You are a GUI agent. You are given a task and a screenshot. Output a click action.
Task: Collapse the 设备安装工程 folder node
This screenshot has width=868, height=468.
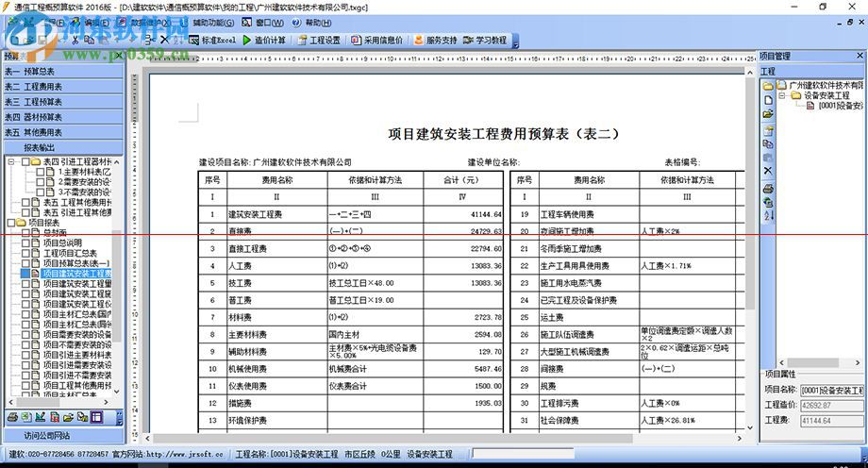782,96
